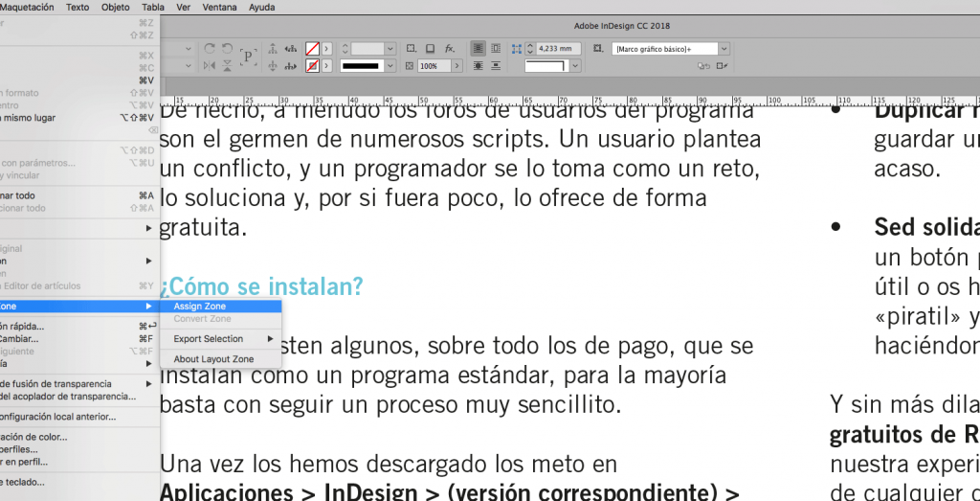This screenshot has width=980, height=501.
Task: Open the fx effects menu icon
Action: [x=450, y=48]
